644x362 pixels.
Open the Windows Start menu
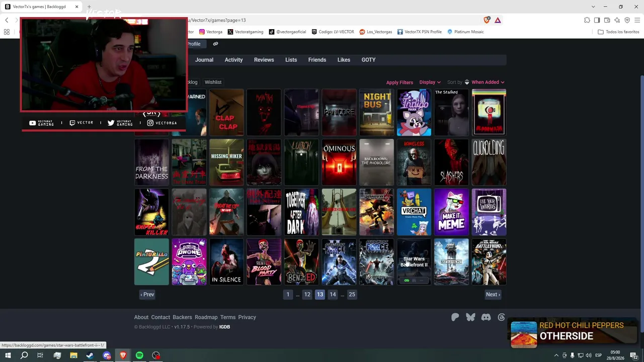8,355
